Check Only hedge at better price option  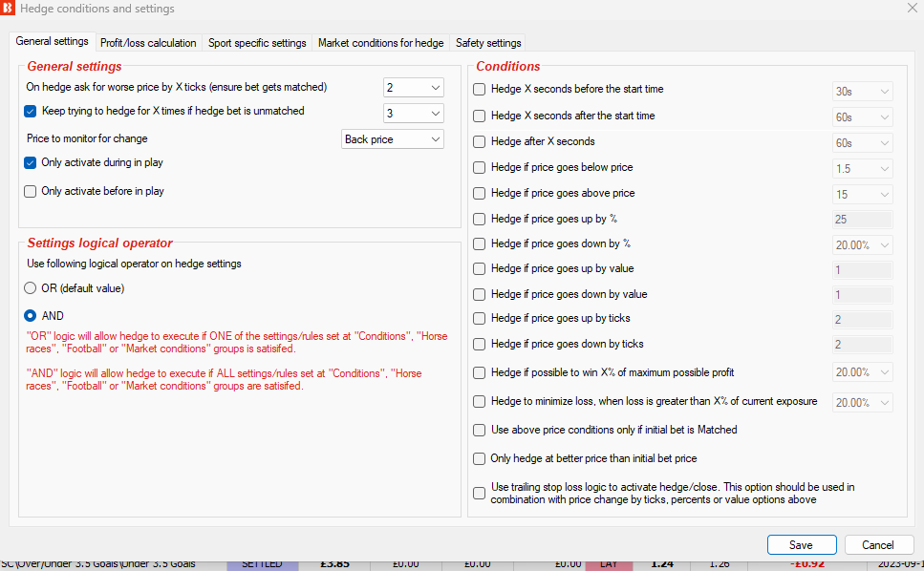coord(480,458)
